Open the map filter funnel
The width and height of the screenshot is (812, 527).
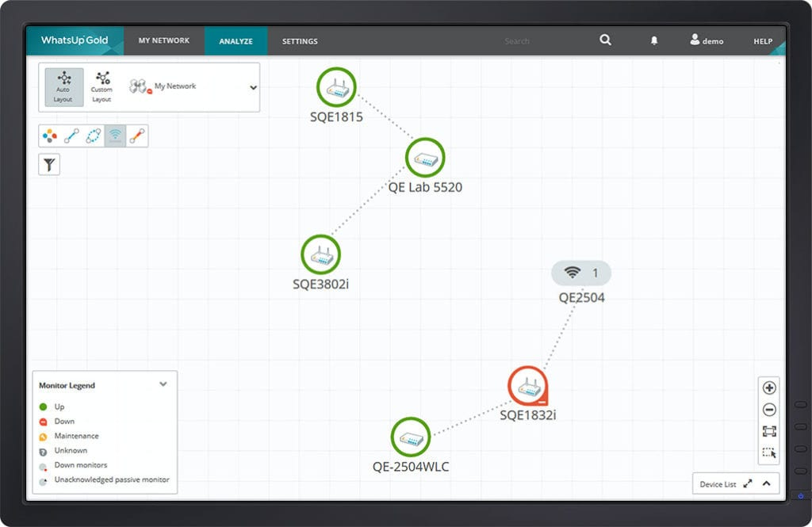click(x=49, y=165)
